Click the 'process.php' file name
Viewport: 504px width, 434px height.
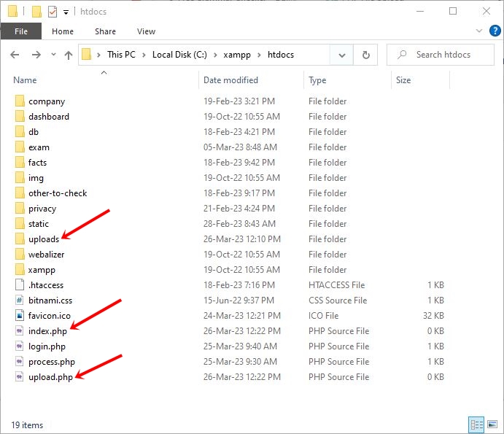pyautogui.click(x=52, y=362)
